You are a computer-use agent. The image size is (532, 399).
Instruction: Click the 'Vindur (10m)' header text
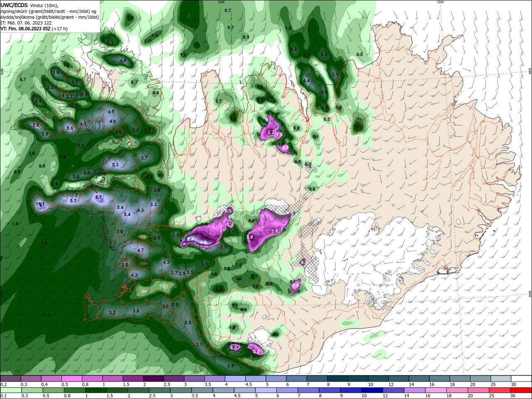click(44, 5)
